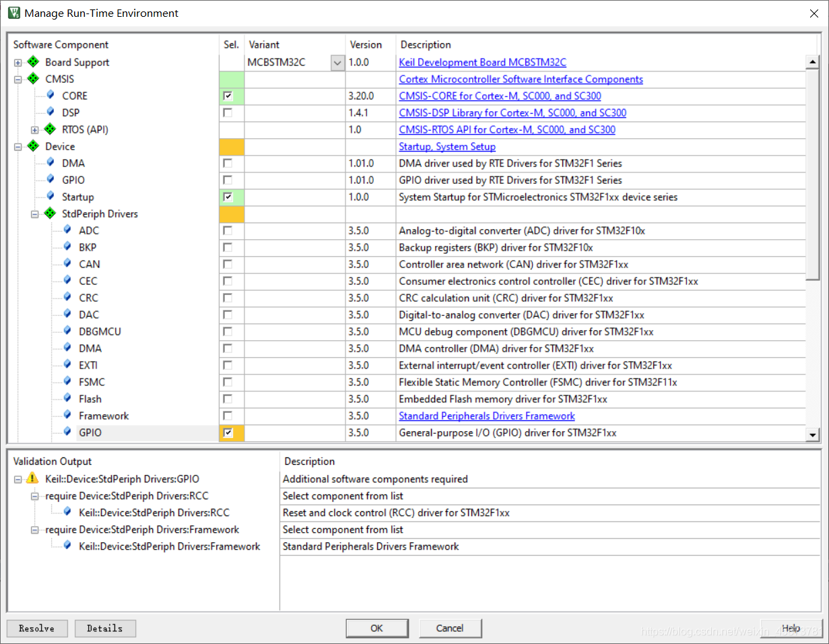
Task: Click gem icon beside Keil::Device:StdPeriph Drivers:RCC
Action: tap(67, 511)
